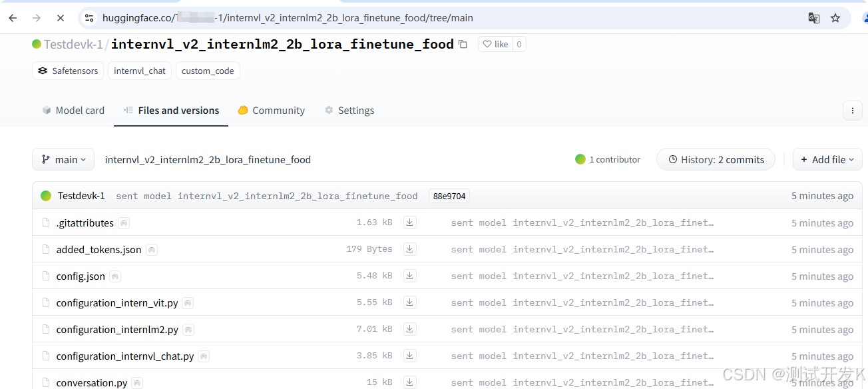
Task: Open History: 2 commits
Action: click(x=716, y=160)
